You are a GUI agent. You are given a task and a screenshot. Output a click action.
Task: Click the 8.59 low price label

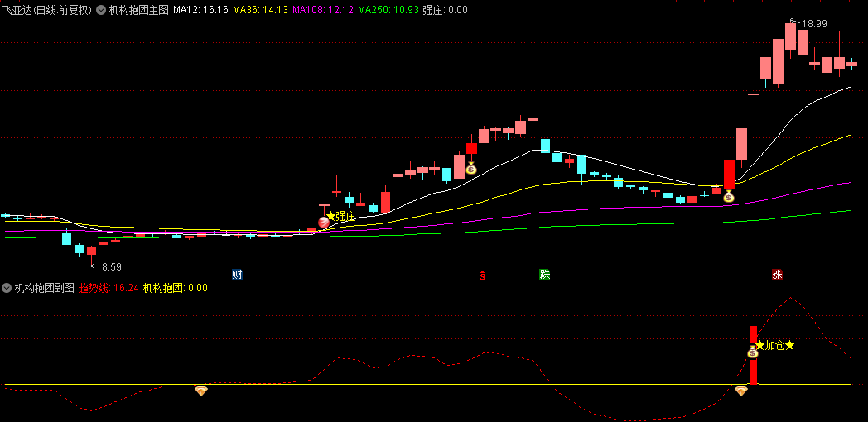pyautogui.click(x=111, y=266)
